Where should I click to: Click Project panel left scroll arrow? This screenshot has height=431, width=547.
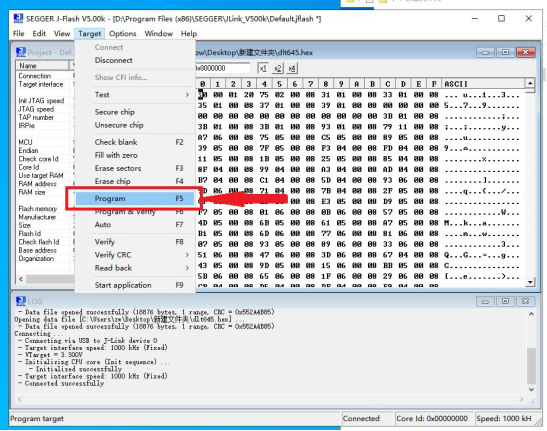21,279
